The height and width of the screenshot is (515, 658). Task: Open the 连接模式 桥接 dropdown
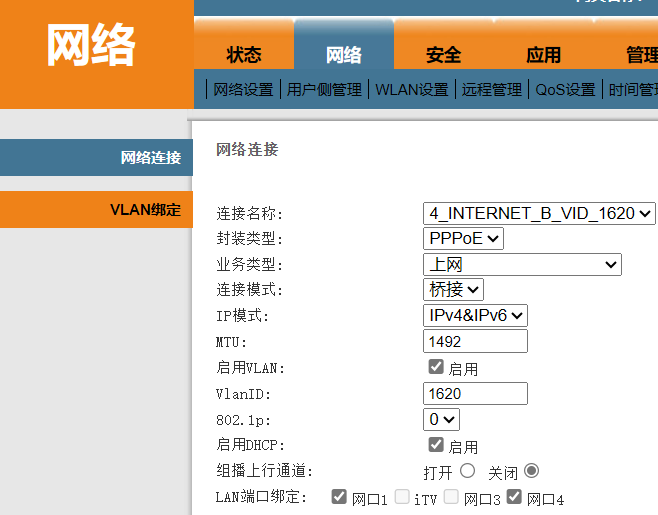(453, 290)
